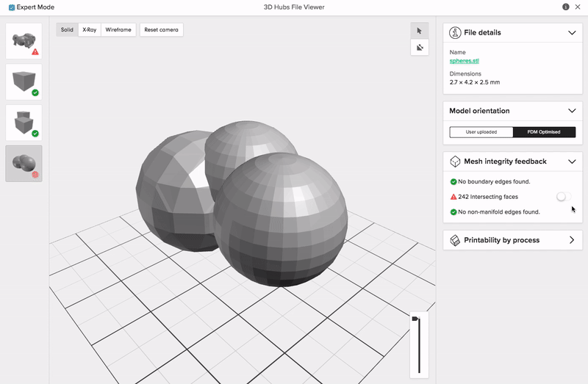Click the red warning icon beside Intersecting faces
Screen dimensions: 588x384
[453, 197]
